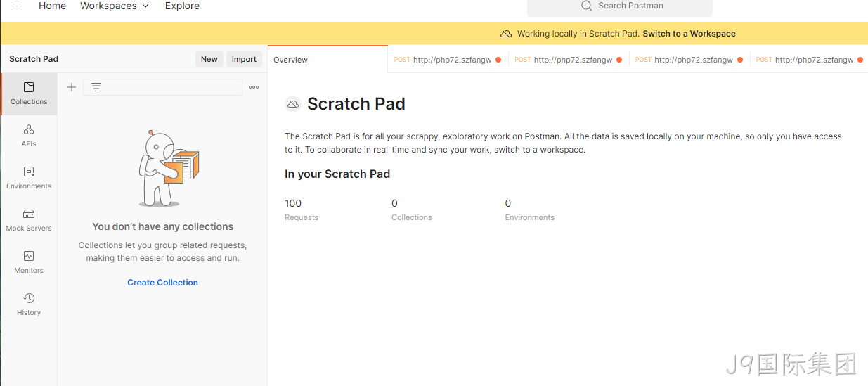Open the first POST http://php72.szfangw tab
Viewport: 868px width, 386px height.
pyautogui.click(x=448, y=60)
